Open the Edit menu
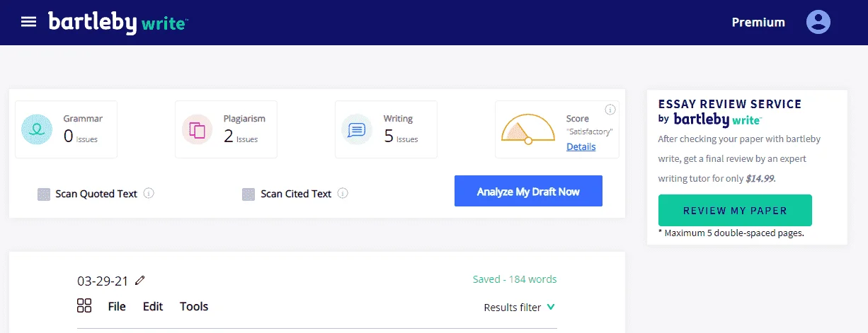Image resolution: width=868 pixels, height=333 pixels. click(x=153, y=306)
